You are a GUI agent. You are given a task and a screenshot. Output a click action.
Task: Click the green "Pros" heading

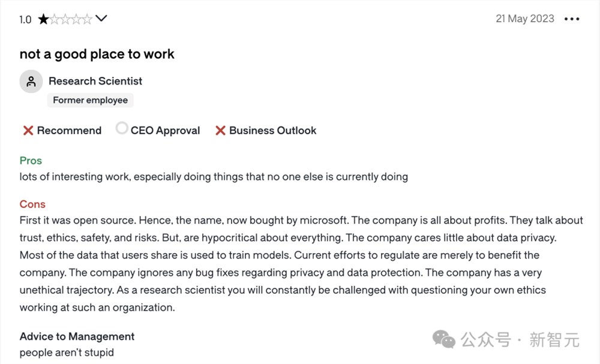click(31, 161)
